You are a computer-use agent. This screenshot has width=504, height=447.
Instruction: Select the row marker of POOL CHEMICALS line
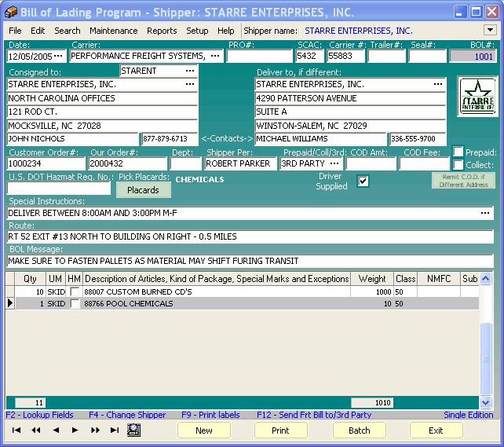click(x=10, y=303)
